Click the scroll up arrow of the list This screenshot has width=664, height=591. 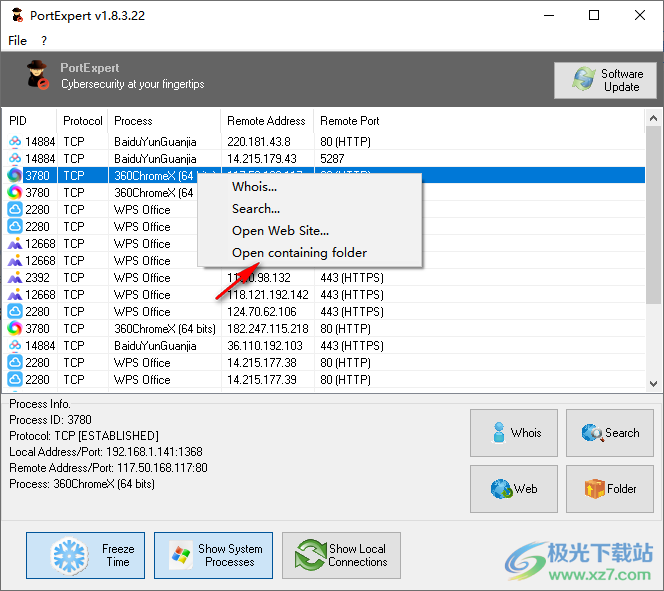pyautogui.click(x=653, y=119)
